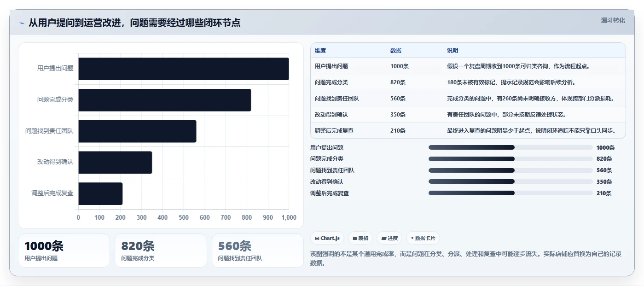Click 用户提出问题 in the table's 维度 column

click(x=331, y=66)
